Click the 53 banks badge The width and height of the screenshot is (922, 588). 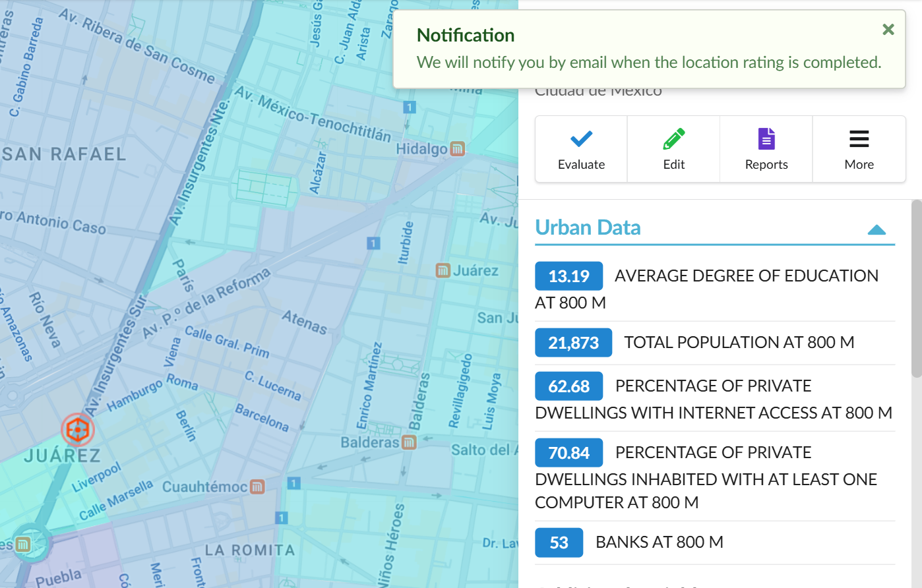(559, 543)
